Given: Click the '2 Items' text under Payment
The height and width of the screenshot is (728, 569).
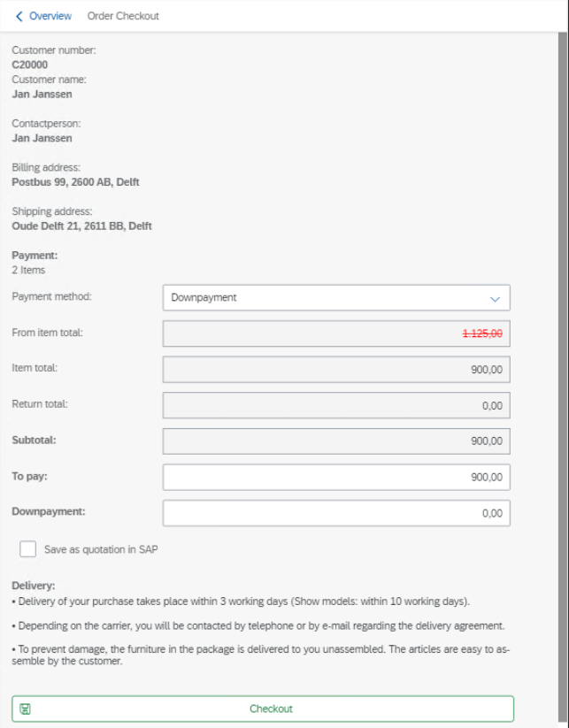Looking at the screenshot, I should (x=28, y=270).
